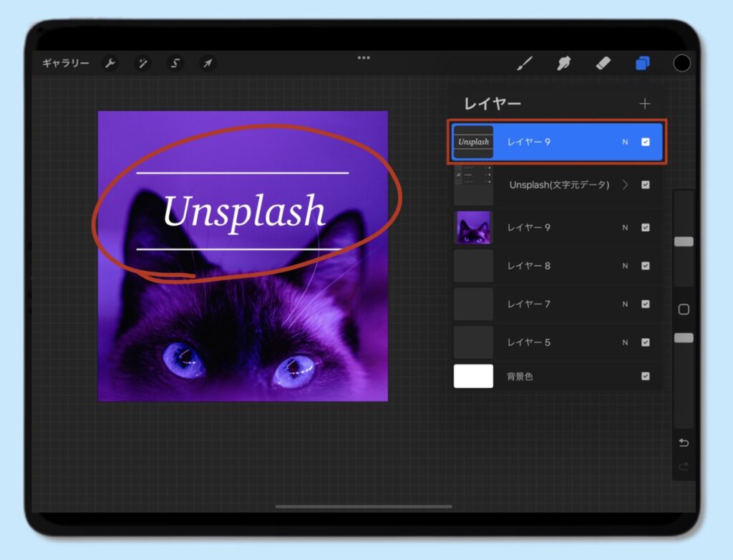
Task: Open the Adjustments magic wand menu
Action: coord(142,63)
